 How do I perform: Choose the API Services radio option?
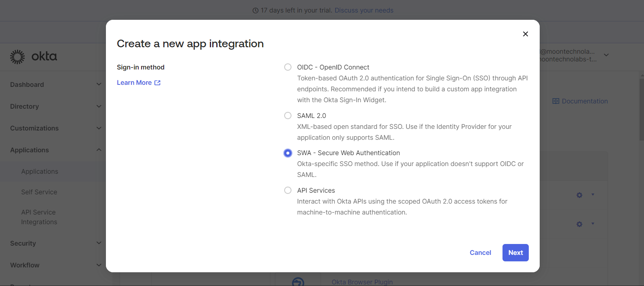288,190
